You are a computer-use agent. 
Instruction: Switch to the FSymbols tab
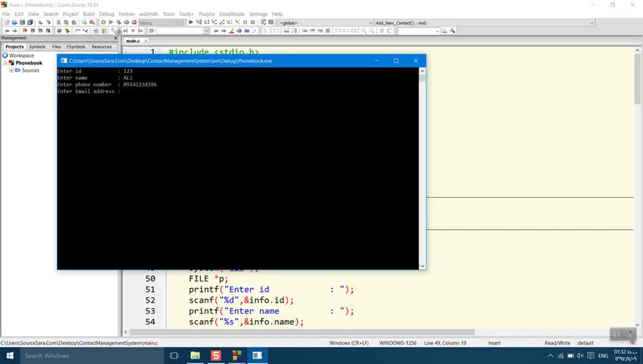[76, 47]
